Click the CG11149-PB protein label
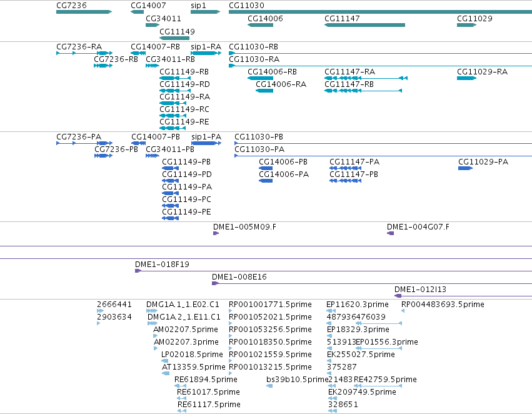Viewport: 532px width, 414px height. (x=186, y=162)
